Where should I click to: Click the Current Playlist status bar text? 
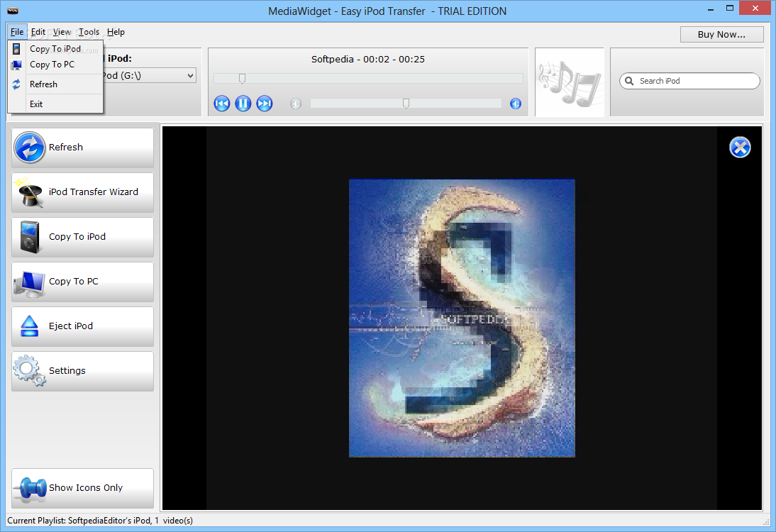(100, 520)
